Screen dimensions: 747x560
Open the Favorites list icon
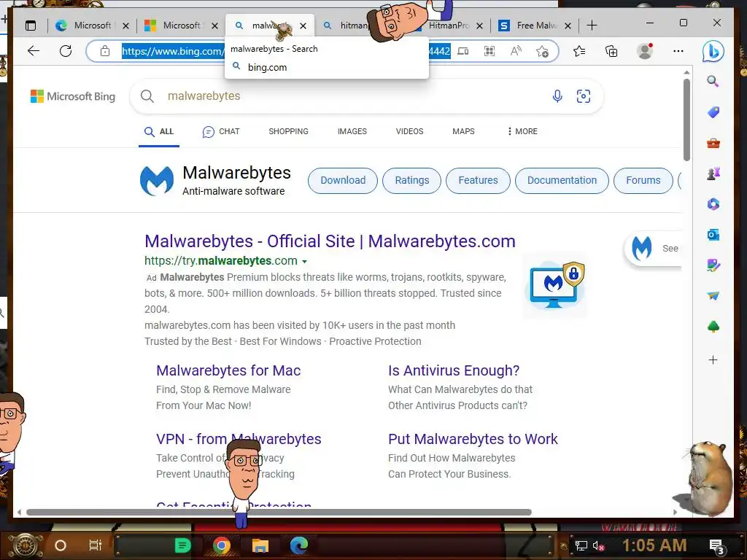point(579,51)
